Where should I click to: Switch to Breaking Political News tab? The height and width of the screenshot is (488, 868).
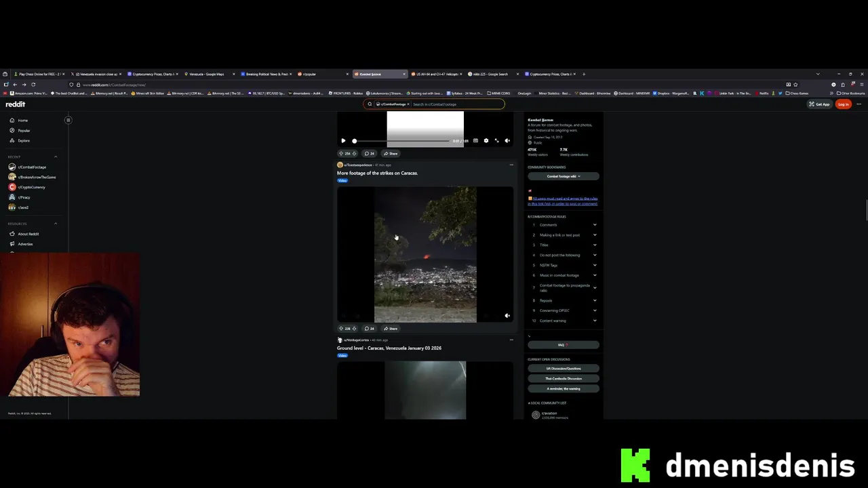pyautogui.click(x=267, y=74)
